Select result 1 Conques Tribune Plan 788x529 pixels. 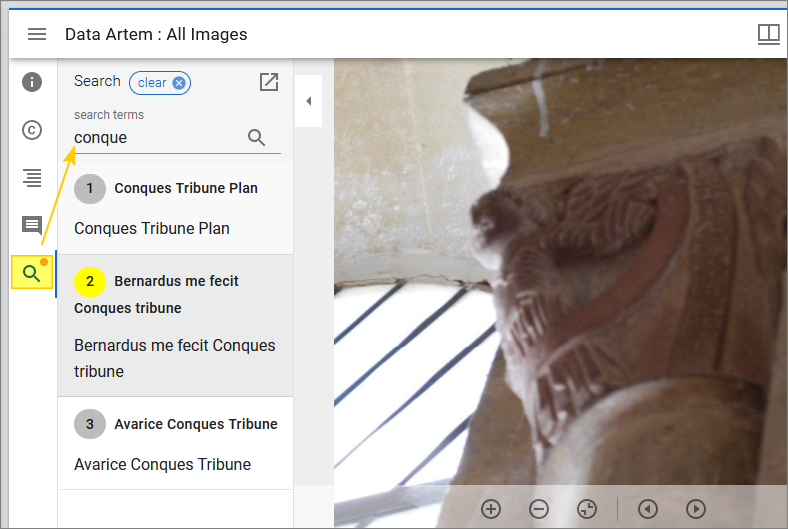pos(175,208)
